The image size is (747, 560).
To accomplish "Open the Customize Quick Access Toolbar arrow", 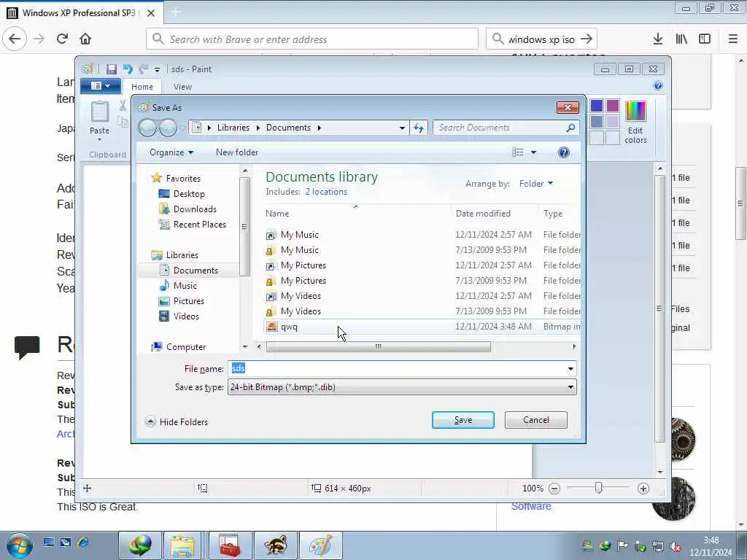I will pos(157,69).
